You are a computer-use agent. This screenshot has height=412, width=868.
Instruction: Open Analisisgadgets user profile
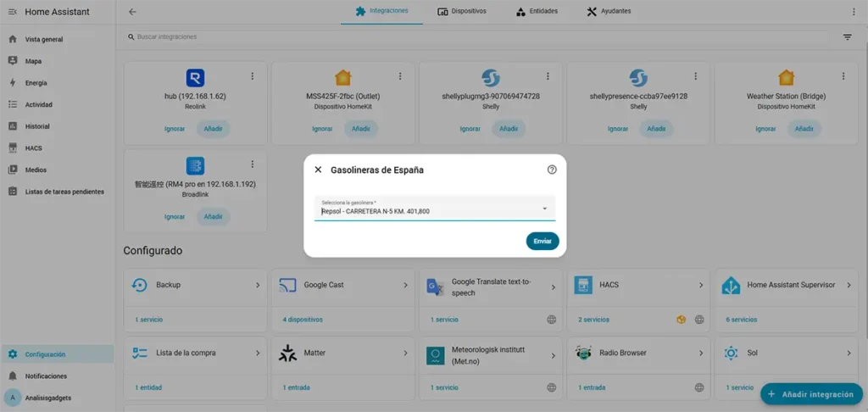click(x=58, y=398)
